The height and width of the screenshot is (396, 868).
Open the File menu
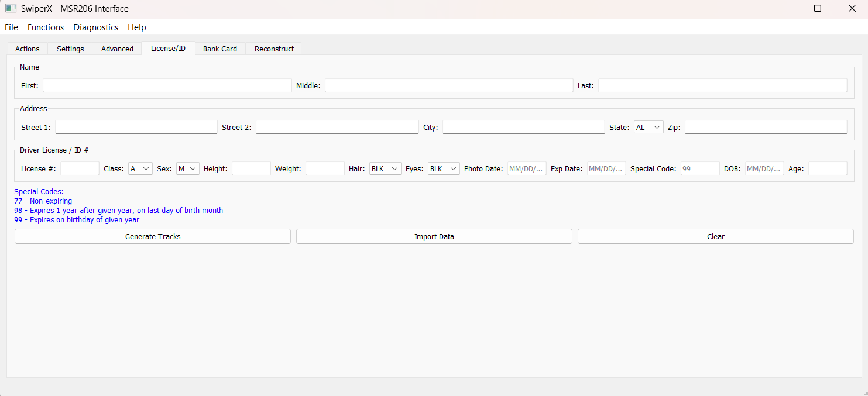click(x=11, y=27)
